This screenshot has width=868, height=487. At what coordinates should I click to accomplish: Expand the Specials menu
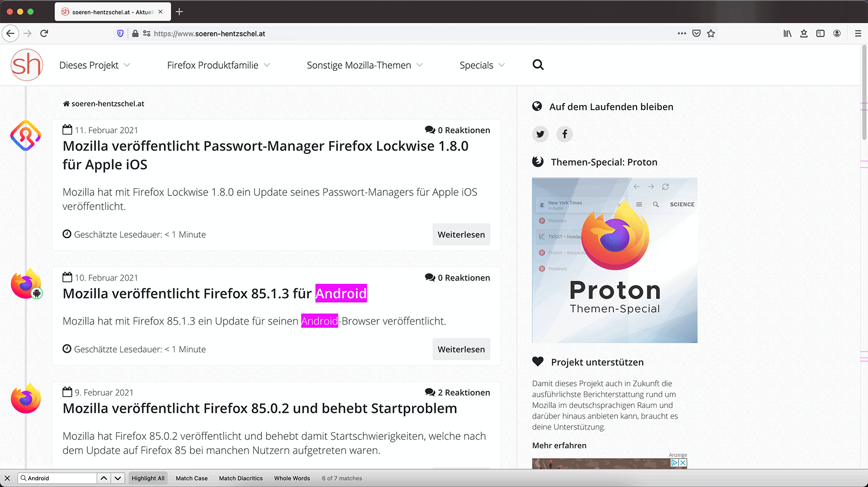coord(482,65)
